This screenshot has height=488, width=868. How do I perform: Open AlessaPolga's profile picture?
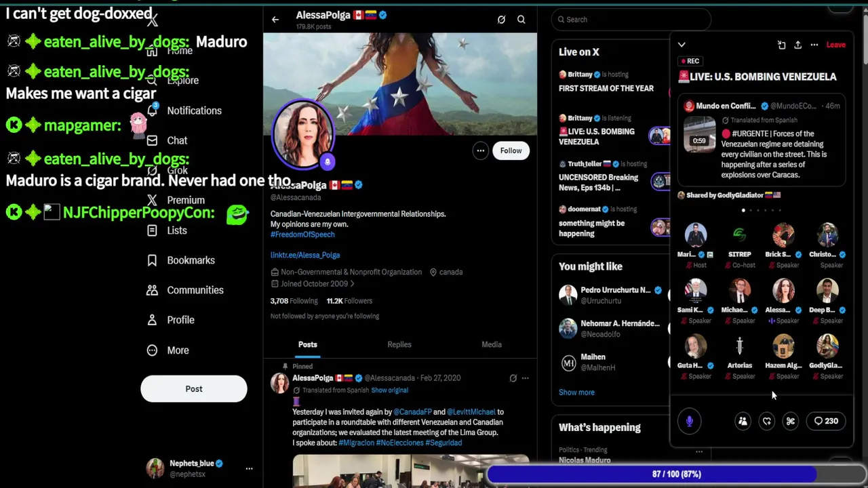[x=303, y=134]
